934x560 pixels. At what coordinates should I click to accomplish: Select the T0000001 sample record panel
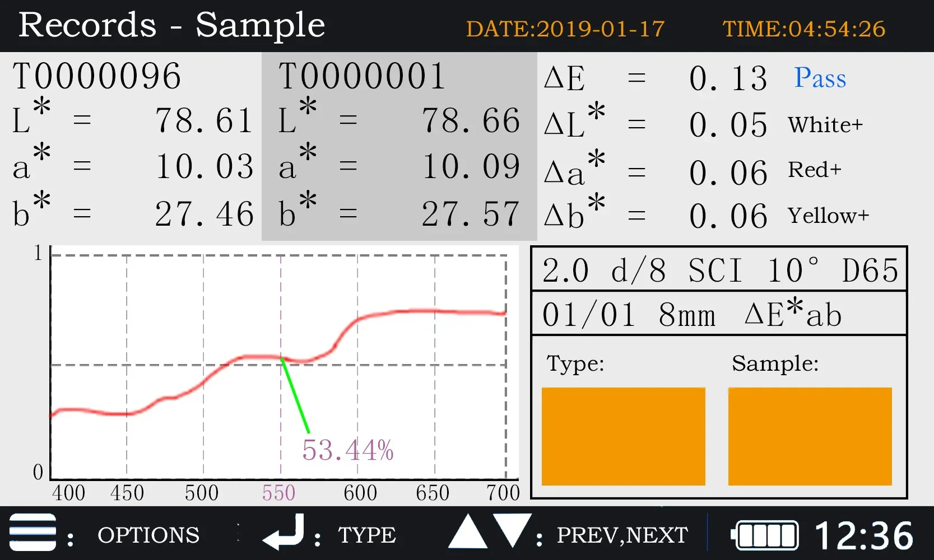[399, 147]
